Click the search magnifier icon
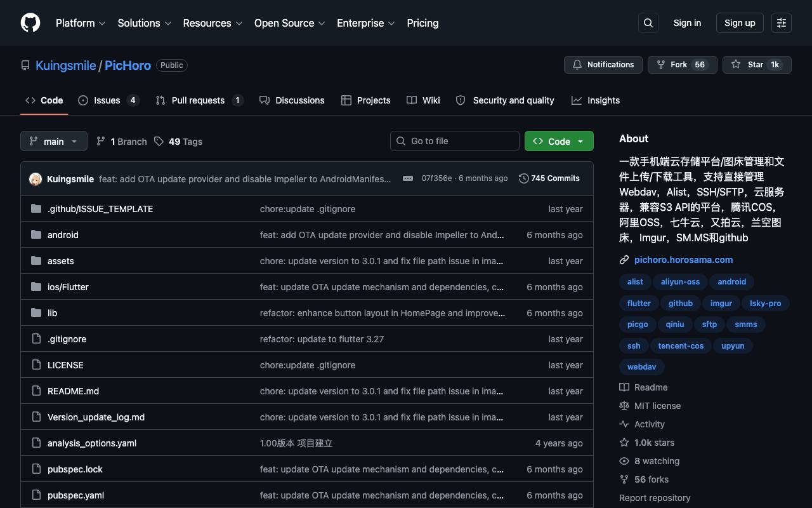 [648, 23]
